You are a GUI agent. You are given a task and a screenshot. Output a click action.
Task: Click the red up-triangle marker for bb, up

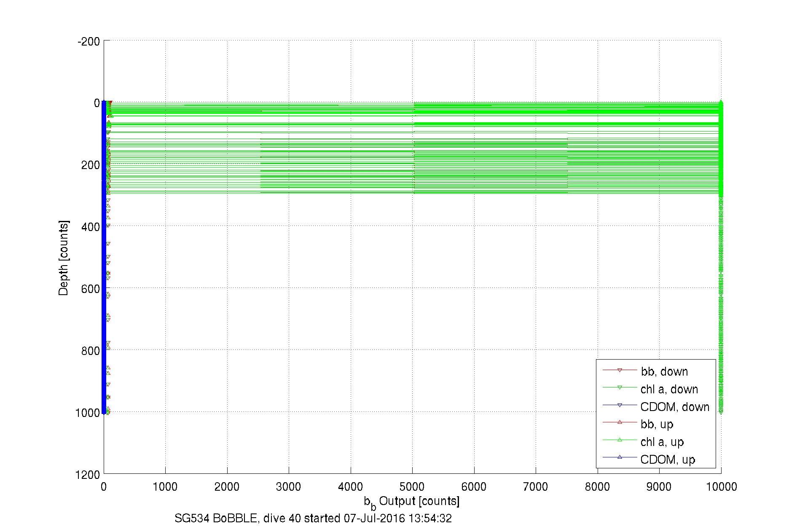[620, 422]
